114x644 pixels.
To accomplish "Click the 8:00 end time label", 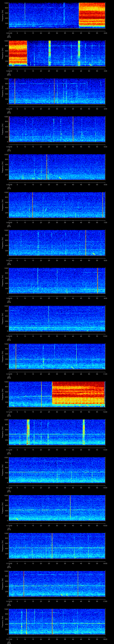I will (105, 260).
